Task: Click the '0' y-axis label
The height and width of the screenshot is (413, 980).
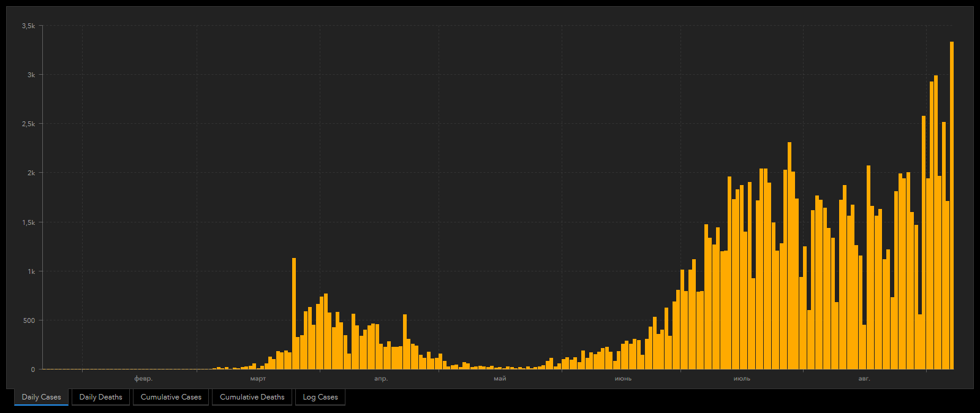Action: [33, 369]
